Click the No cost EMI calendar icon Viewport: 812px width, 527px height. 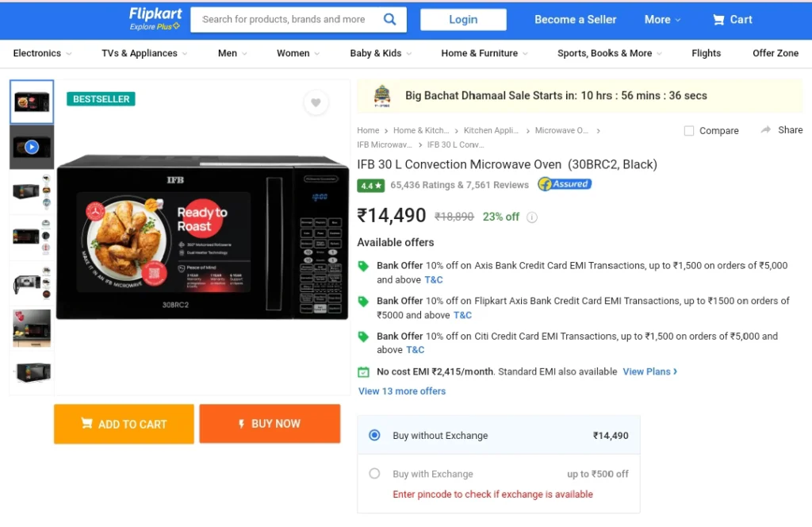[363, 372]
